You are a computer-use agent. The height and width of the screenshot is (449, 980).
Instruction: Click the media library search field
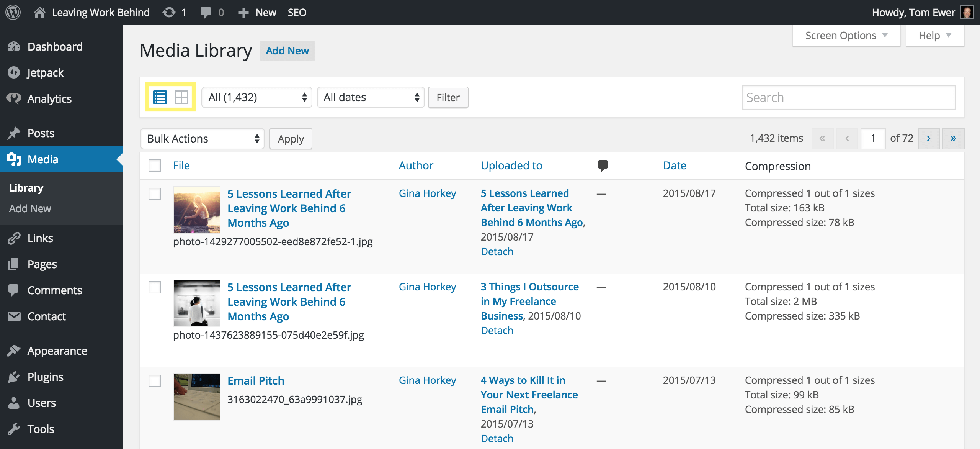point(848,98)
